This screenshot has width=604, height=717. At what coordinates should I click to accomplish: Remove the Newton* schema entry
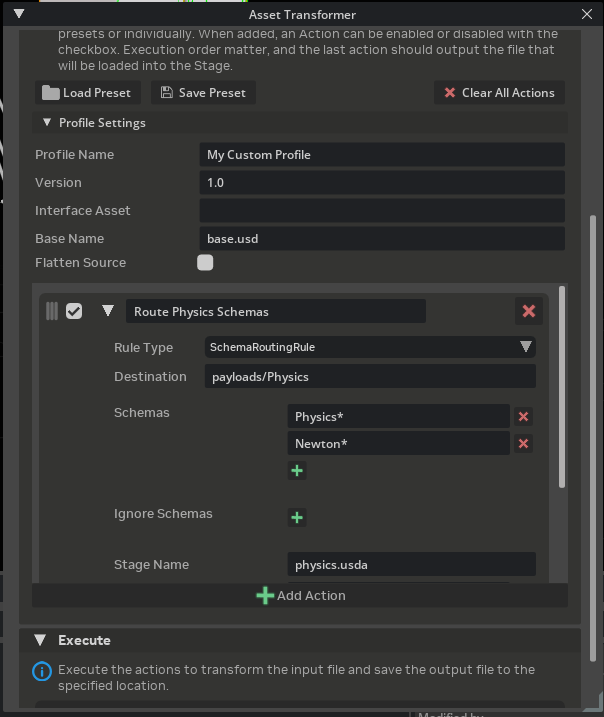523,443
